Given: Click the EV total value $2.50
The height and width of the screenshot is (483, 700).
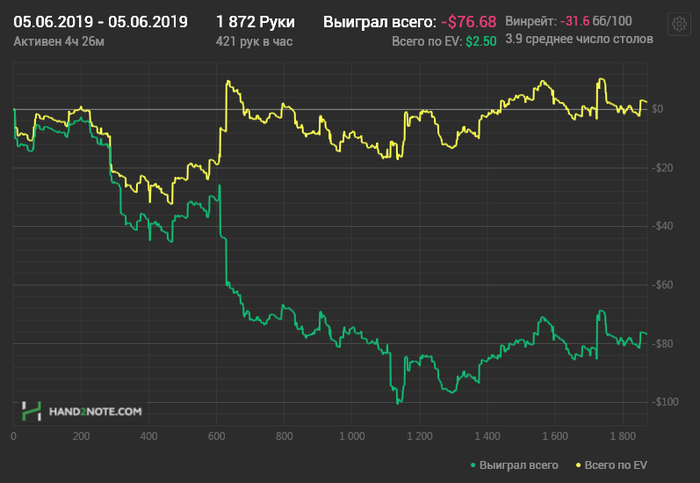Looking at the screenshot, I should pos(481,42).
